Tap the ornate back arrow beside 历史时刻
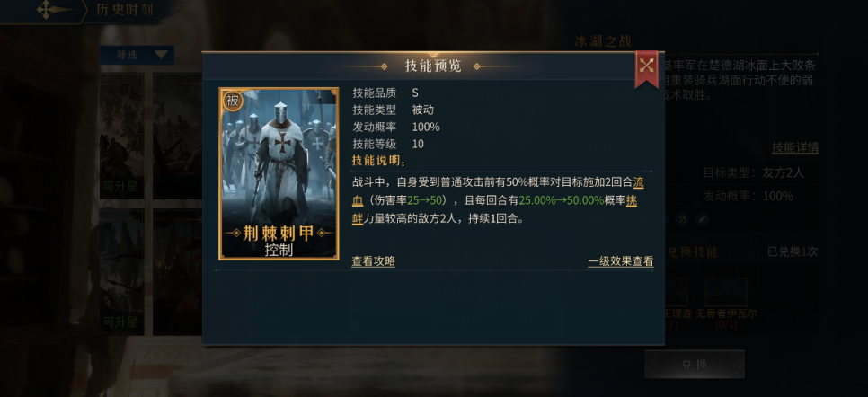This screenshot has height=397, width=868. tap(54, 11)
